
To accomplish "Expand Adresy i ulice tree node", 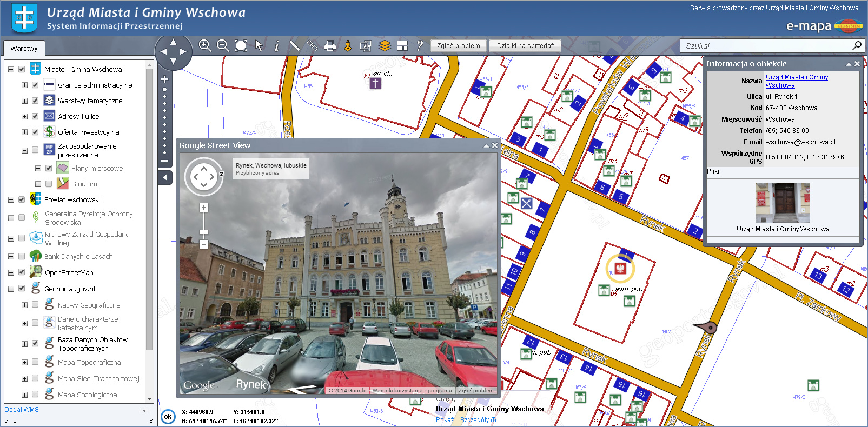I will pyautogui.click(x=24, y=116).
